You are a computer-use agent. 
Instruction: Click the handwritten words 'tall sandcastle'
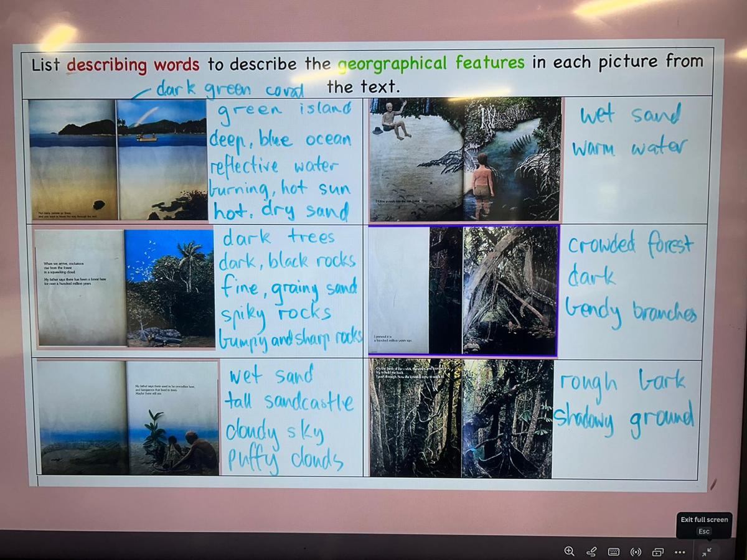[289, 403]
